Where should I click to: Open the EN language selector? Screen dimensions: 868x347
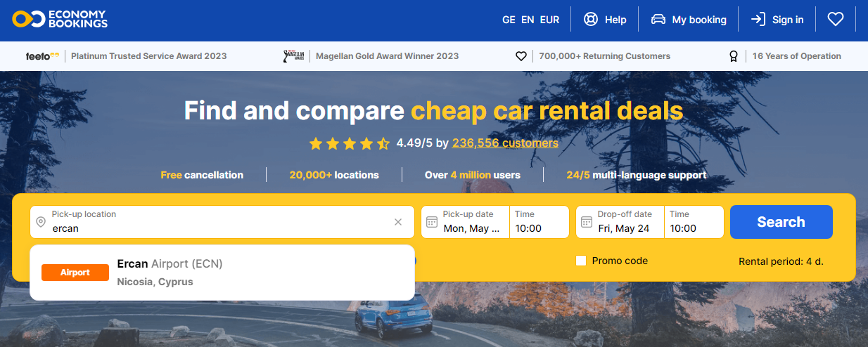point(528,20)
